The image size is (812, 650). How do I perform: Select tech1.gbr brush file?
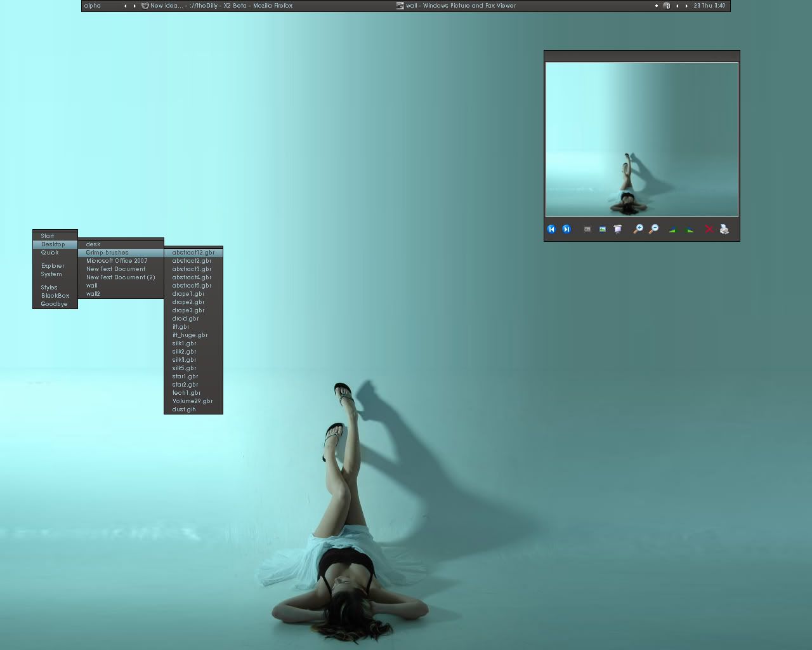click(x=193, y=393)
